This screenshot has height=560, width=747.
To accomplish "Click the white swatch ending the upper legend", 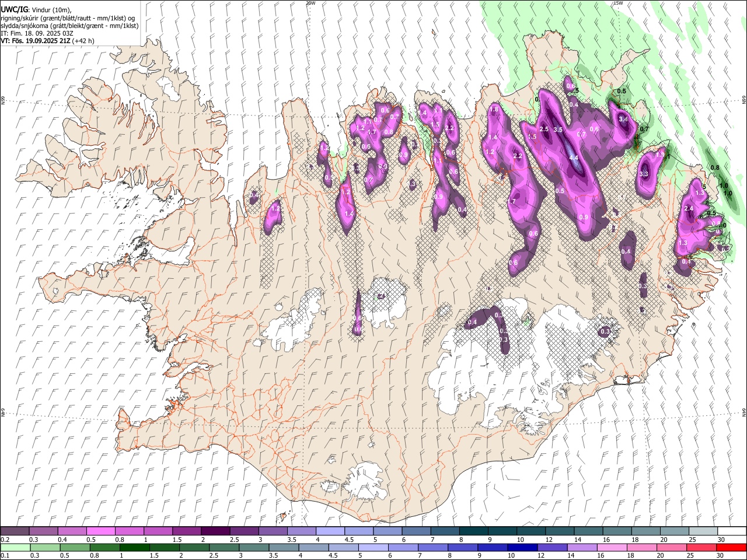I will tap(732, 531).
